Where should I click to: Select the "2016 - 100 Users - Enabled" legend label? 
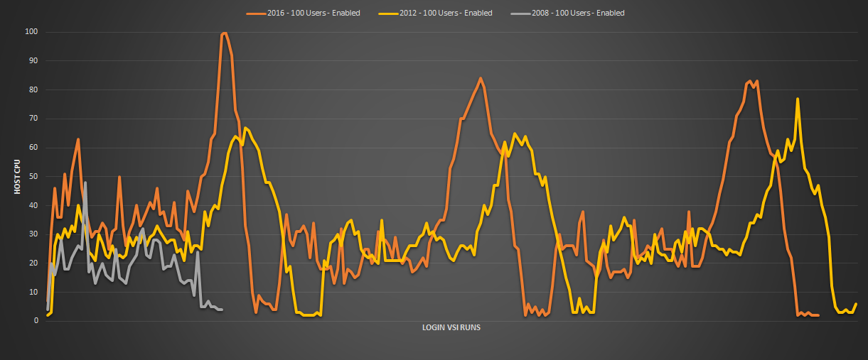coord(315,13)
